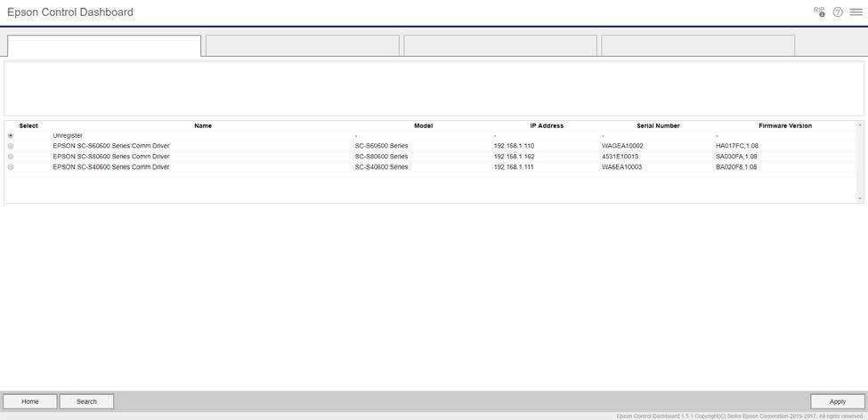The width and height of the screenshot is (868, 420).
Task: Select the SC-S80600 Series printer radio button
Action: point(11,157)
